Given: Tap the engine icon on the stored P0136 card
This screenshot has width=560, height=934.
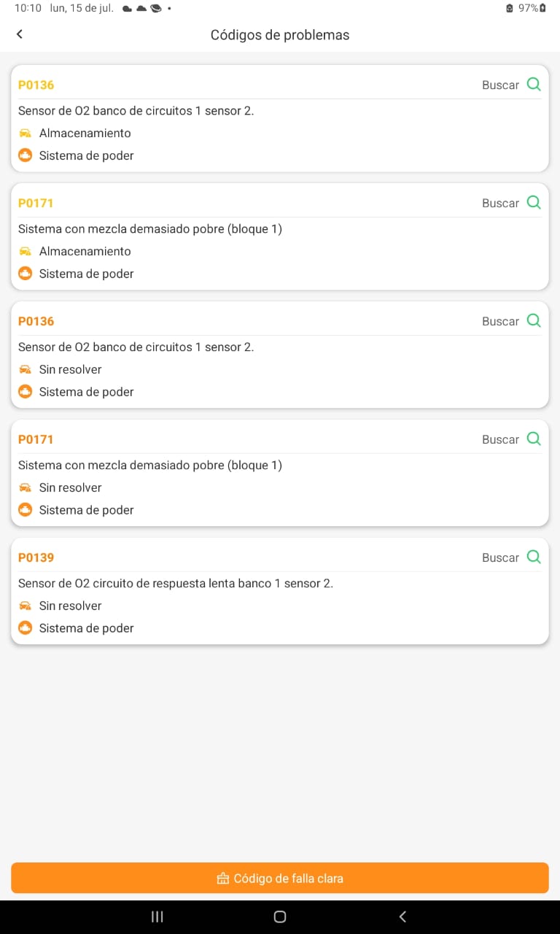Looking at the screenshot, I should coord(26,155).
